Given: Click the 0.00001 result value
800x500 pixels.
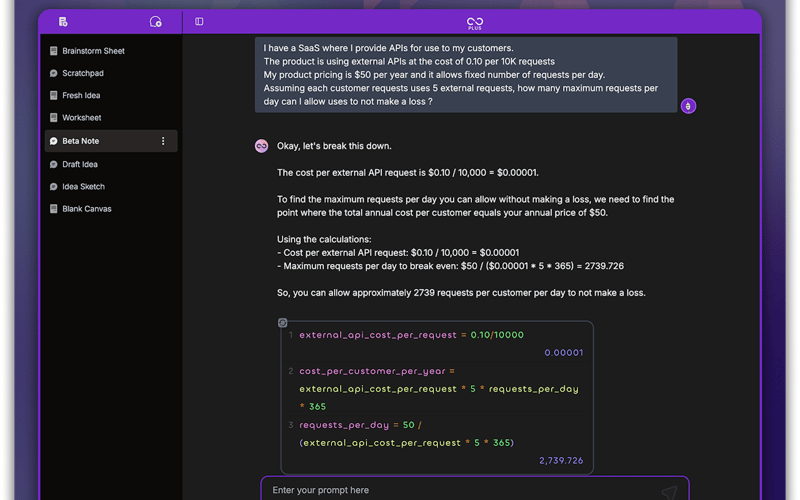Looking at the screenshot, I should coord(563,353).
